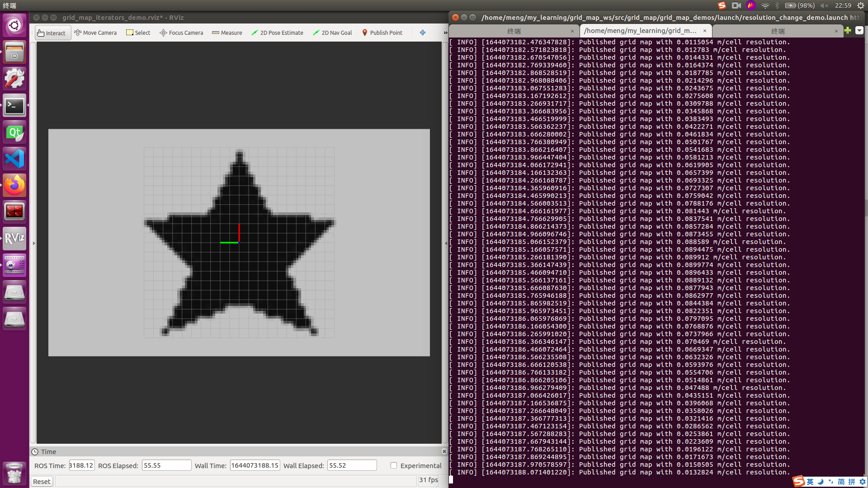868x488 pixels.
Task: Choose the Publish Point tool
Action: [x=382, y=33]
